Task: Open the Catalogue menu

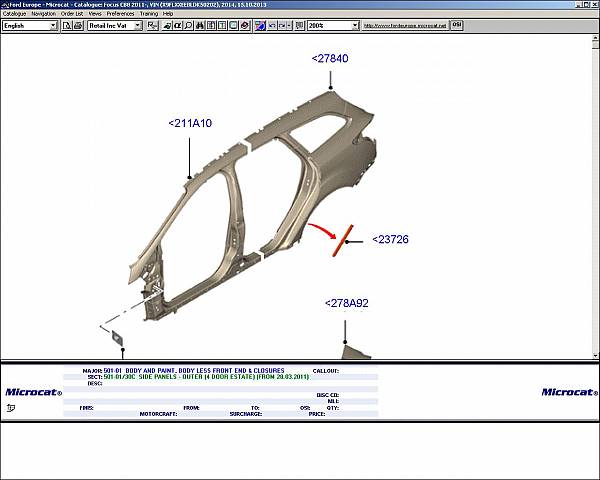Action: [x=15, y=14]
